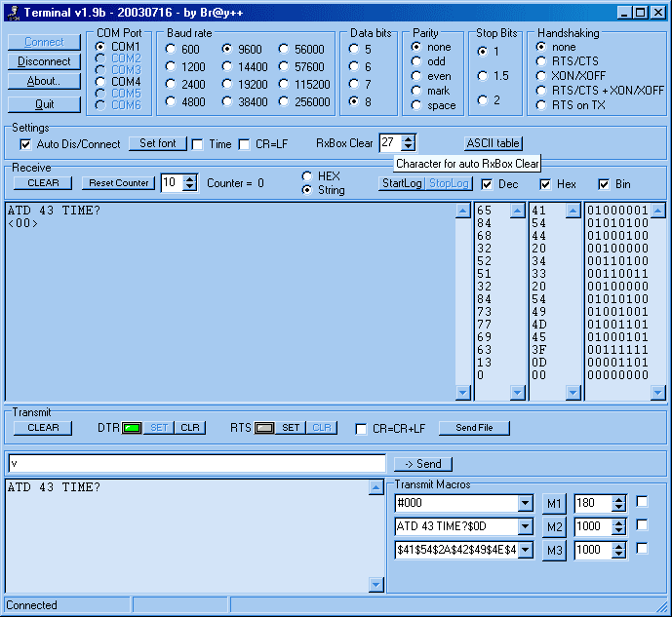The image size is (672, 617).
Task: Click the transmit text input field
Action: coord(197,464)
